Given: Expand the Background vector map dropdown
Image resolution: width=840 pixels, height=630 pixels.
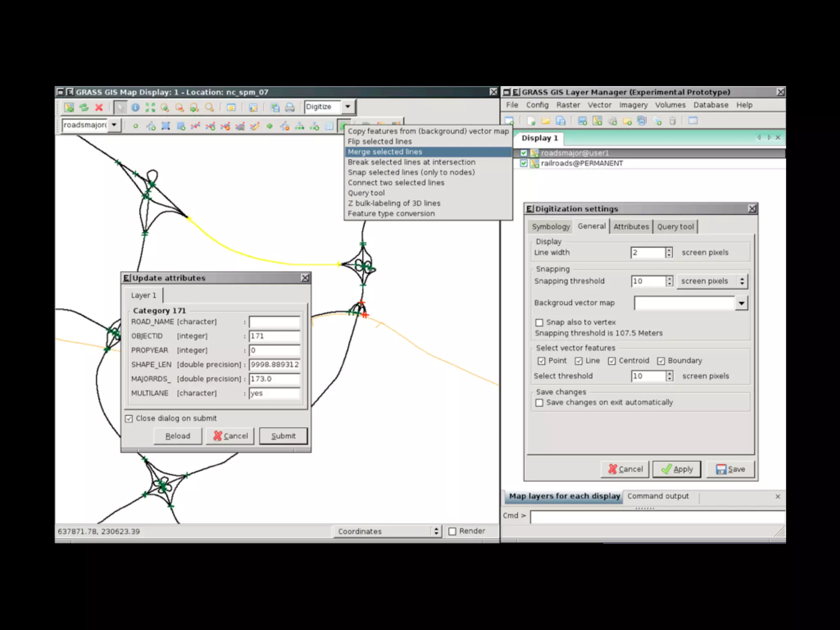Looking at the screenshot, I should coord(741,303).
